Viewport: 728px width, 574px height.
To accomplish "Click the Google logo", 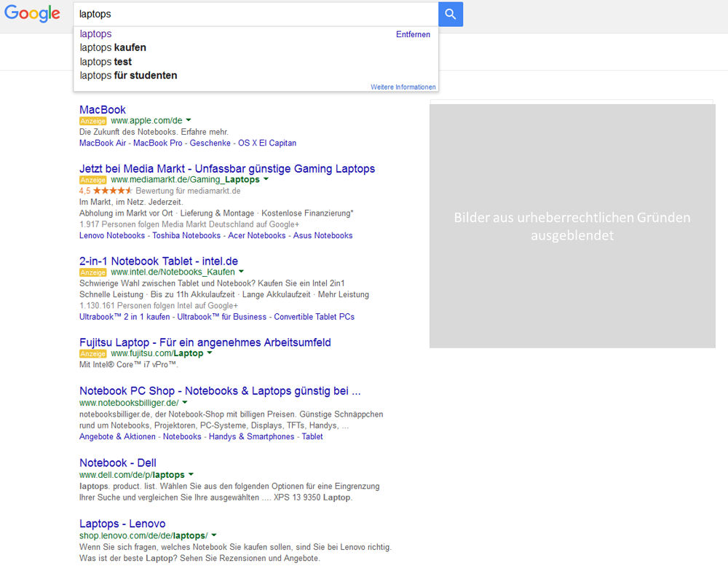I will coord(32,14).
